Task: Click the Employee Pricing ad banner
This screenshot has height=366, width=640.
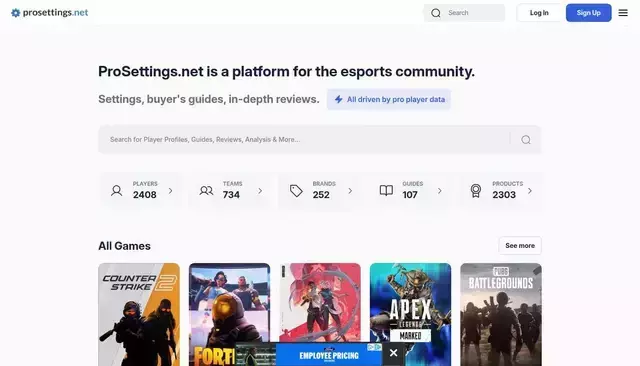Action: tap(308, 354)
